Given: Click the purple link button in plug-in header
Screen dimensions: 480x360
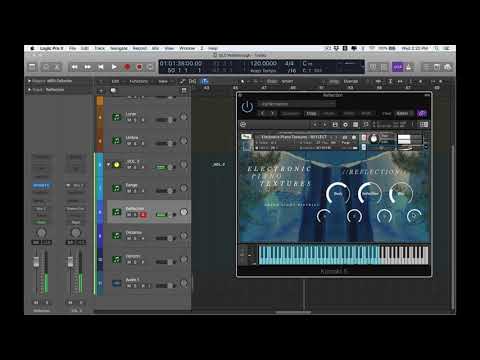Looking at the screenshot, I should pyautogui.click(x=422, y=113).
